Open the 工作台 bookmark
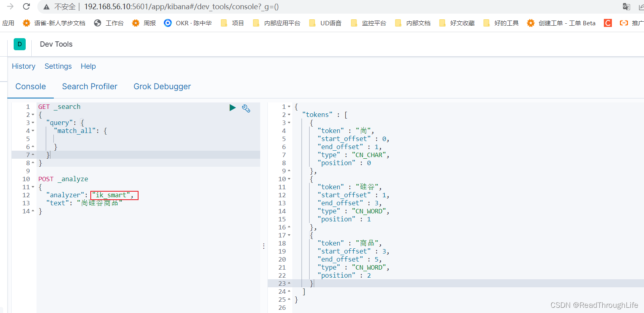 pyautogui.click(x=109, y=23)
